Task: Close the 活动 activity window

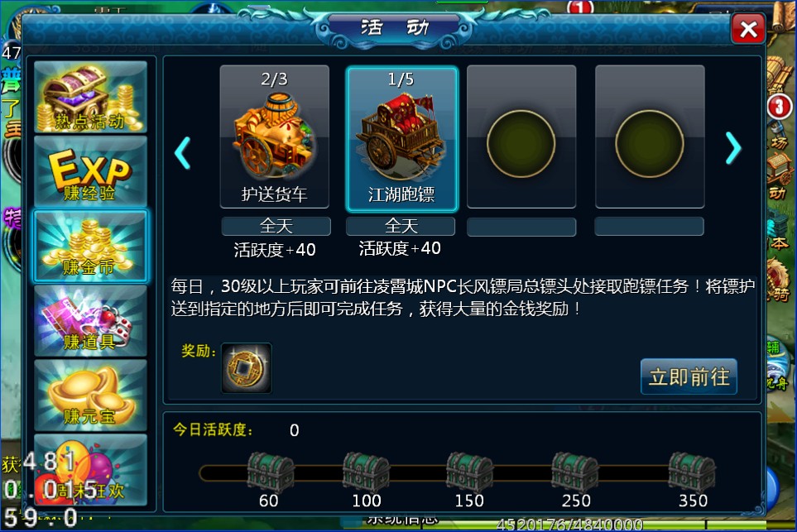Action: click(x=748, y=28)
